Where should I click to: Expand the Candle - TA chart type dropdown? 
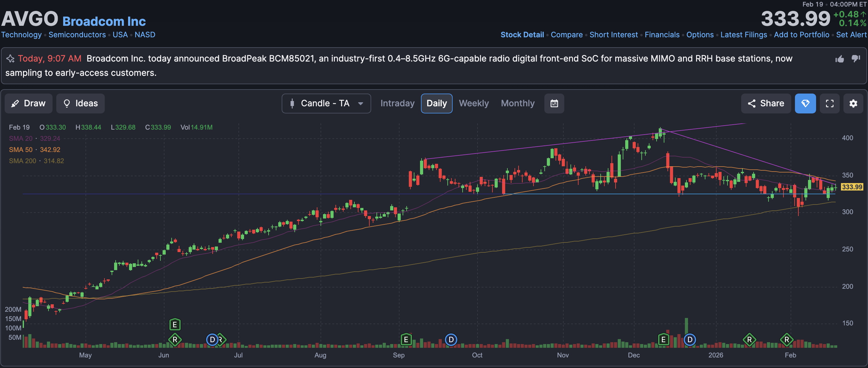326,103
